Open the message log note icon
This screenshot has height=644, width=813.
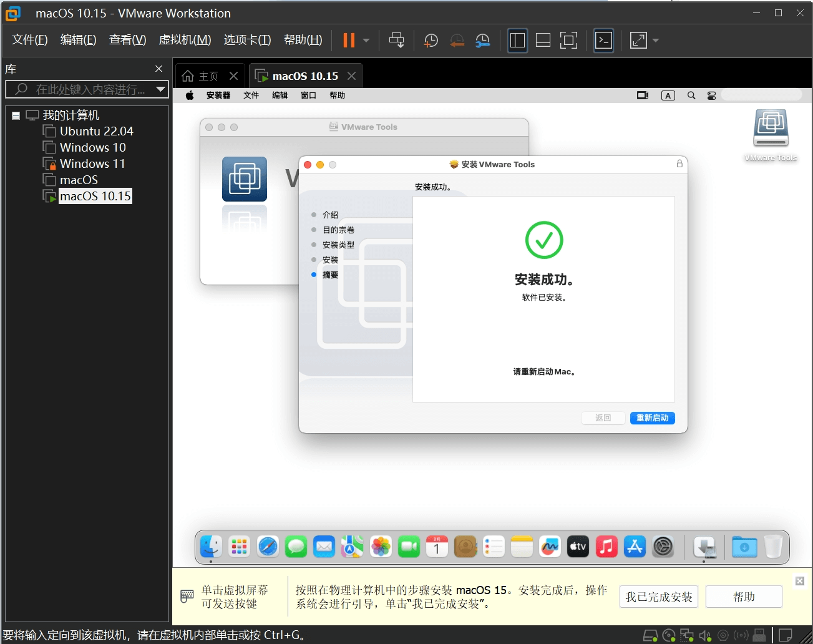point(786,635)
